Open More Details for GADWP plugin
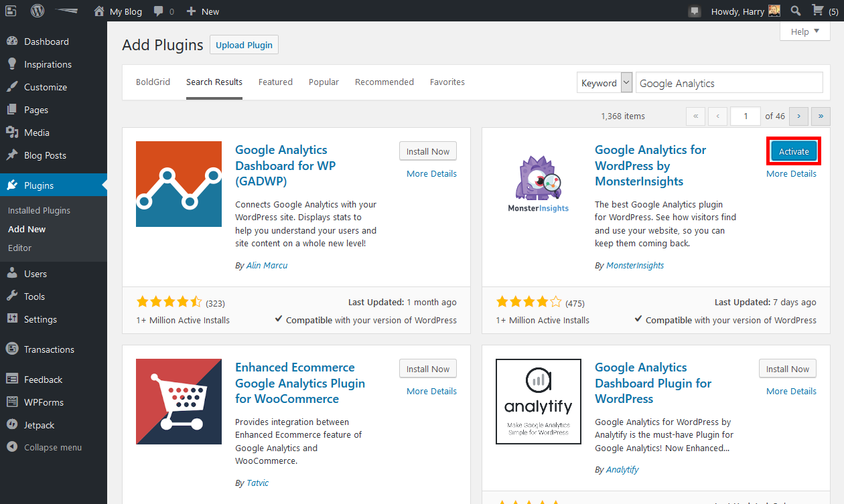The width and height of the screenshot is (844, 504). tap(431, 173)
